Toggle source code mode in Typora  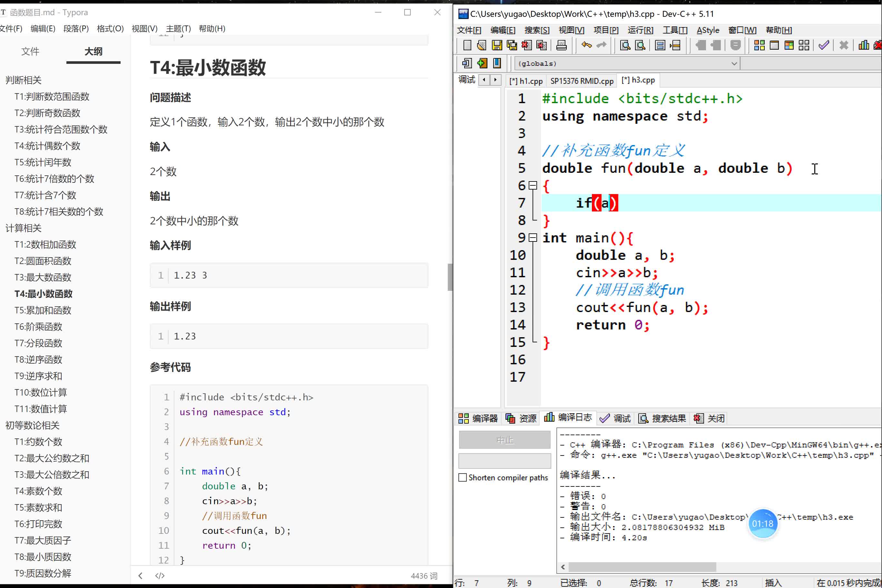coord(160,576)
